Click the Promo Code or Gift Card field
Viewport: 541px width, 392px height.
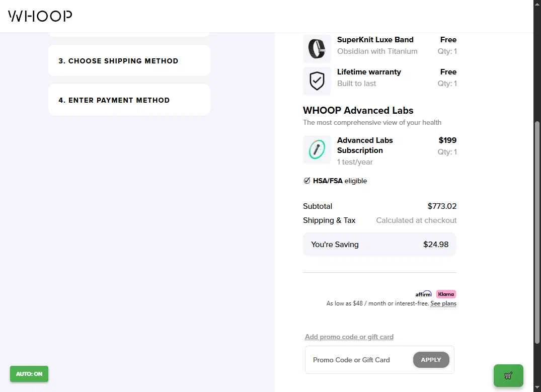(x=359, y=360)
